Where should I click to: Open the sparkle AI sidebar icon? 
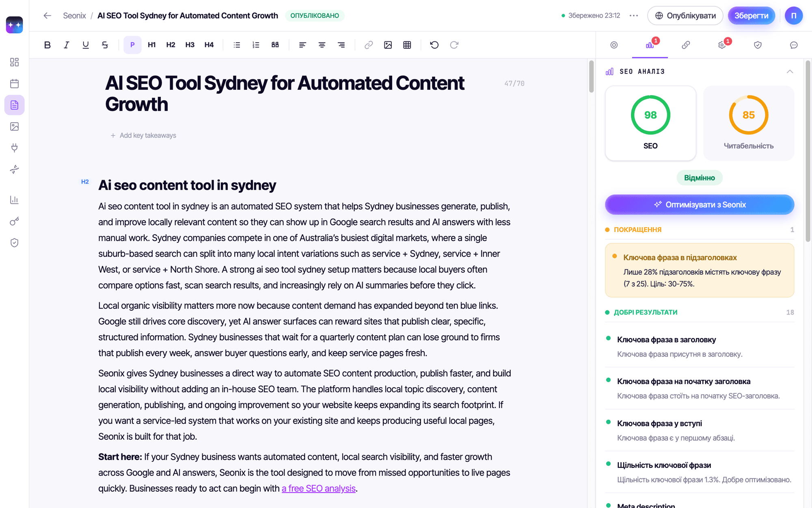pos(15,169)
